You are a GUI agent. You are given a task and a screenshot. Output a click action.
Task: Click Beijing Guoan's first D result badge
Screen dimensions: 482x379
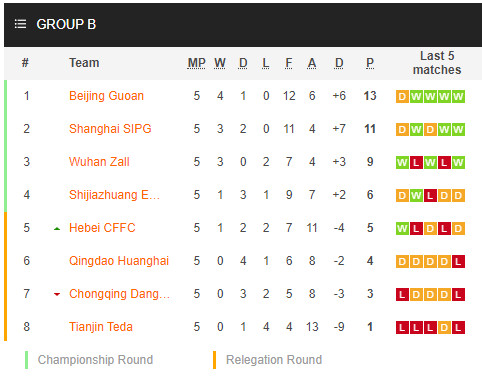(x=402, y=97)
